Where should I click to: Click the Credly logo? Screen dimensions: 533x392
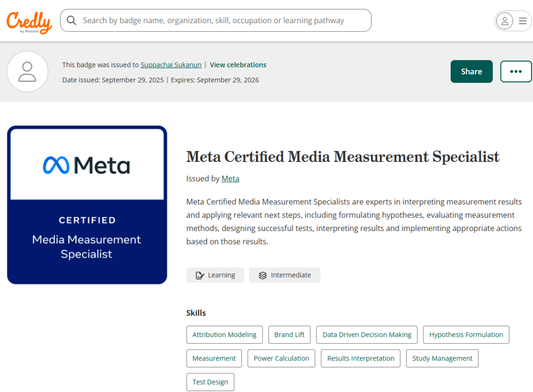coord(29,21)
